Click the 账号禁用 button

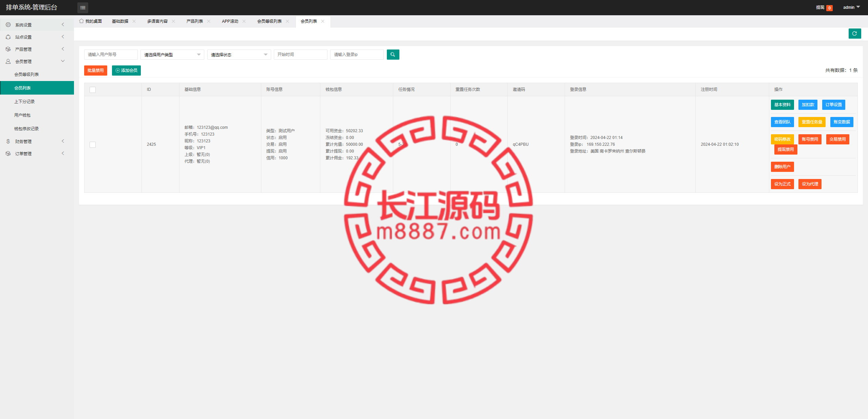(x=810, y=139)
